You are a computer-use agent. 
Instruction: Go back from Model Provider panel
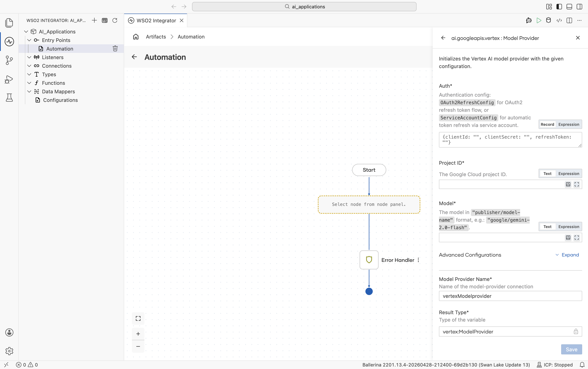click(x=443, y=38)
